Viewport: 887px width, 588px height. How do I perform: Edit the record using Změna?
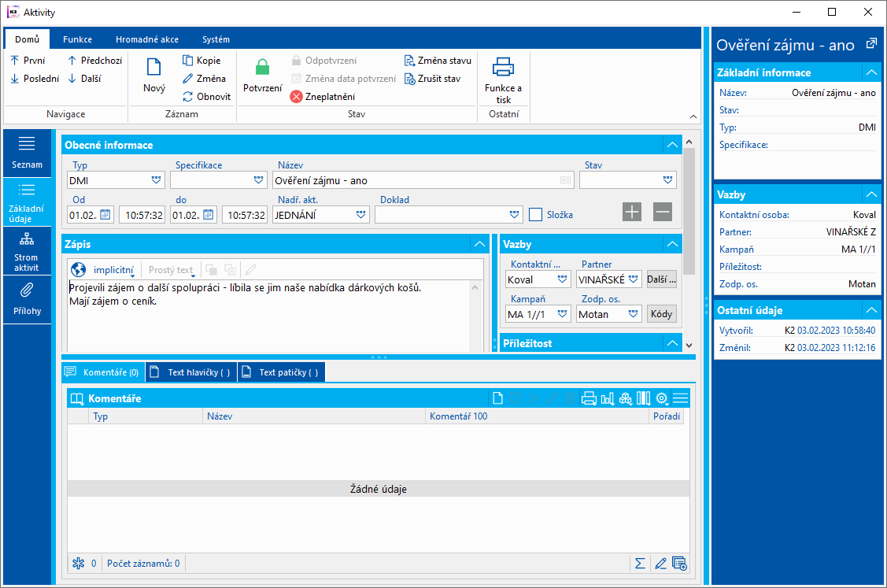pyautogui.click(x=204, y=79)
